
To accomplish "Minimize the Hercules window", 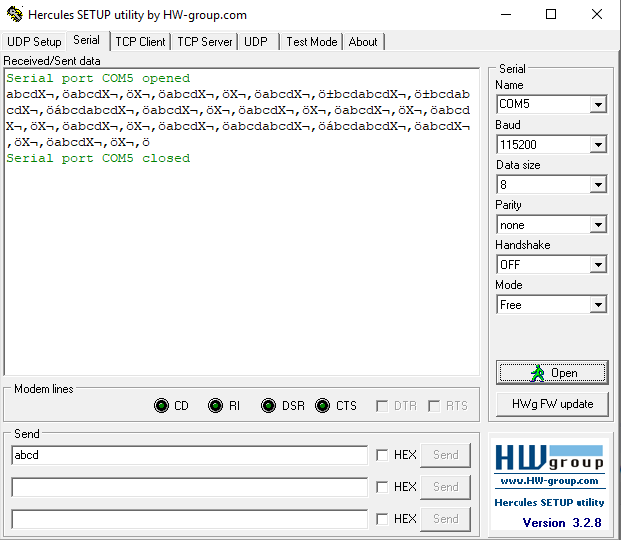I will coord(506,15).
